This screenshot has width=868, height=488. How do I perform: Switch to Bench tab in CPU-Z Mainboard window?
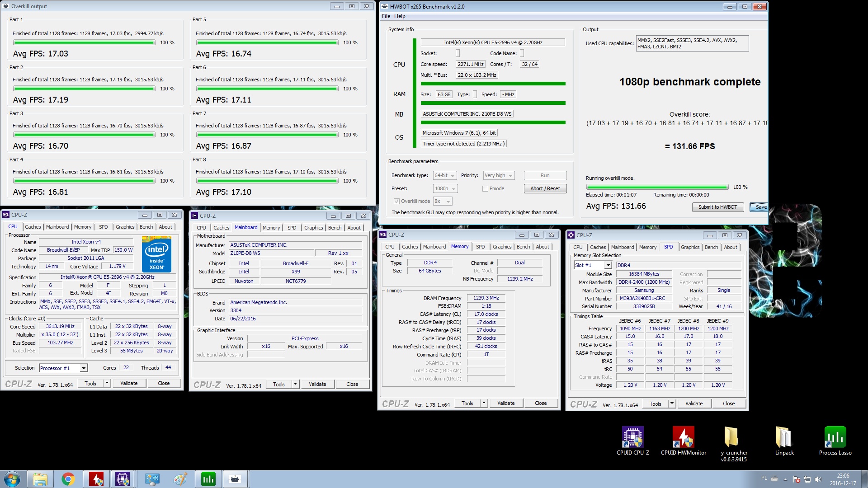pos(335,228)
